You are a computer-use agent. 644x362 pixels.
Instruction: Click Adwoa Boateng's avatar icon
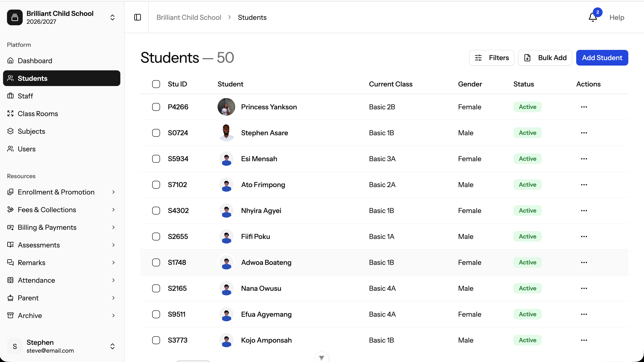click(x=227, y=262)
